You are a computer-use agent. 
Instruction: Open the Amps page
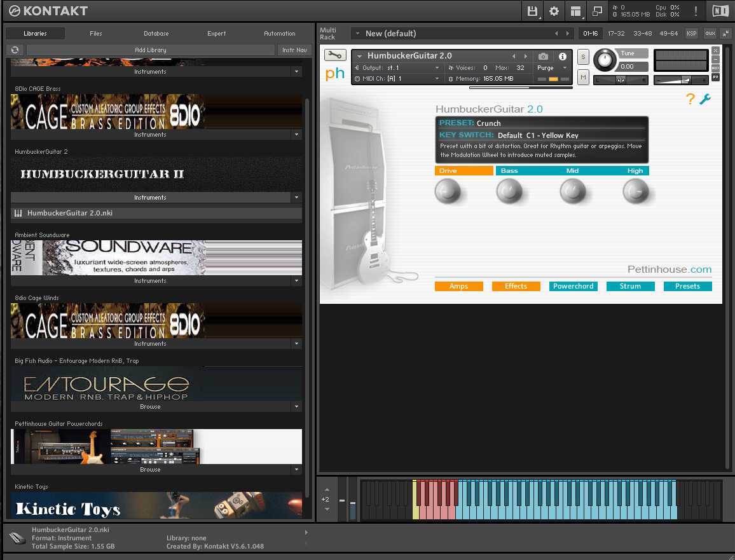(x=458, y=286)
